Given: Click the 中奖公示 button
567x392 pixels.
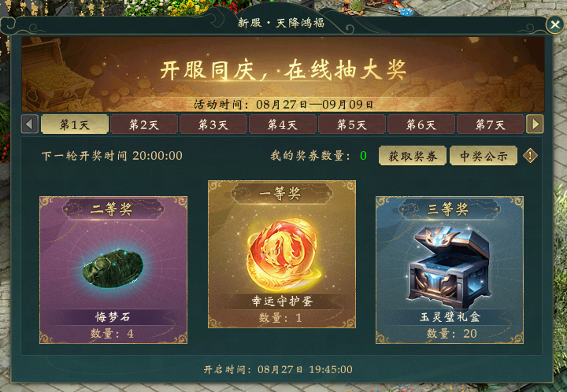Looking at the screenshot, I should tap(484, 156).
